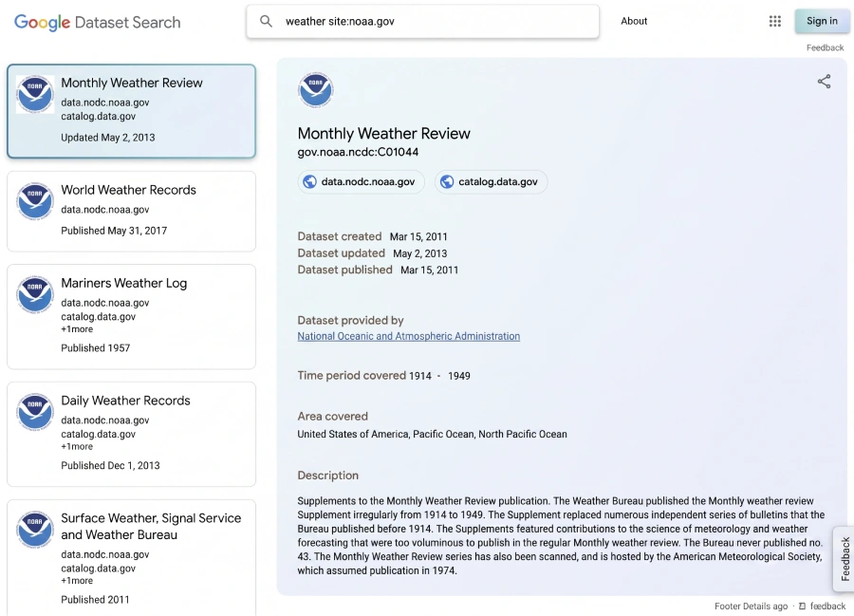
Task: Open Google Dataset Search home logo
Action: [x=97, y=23]
